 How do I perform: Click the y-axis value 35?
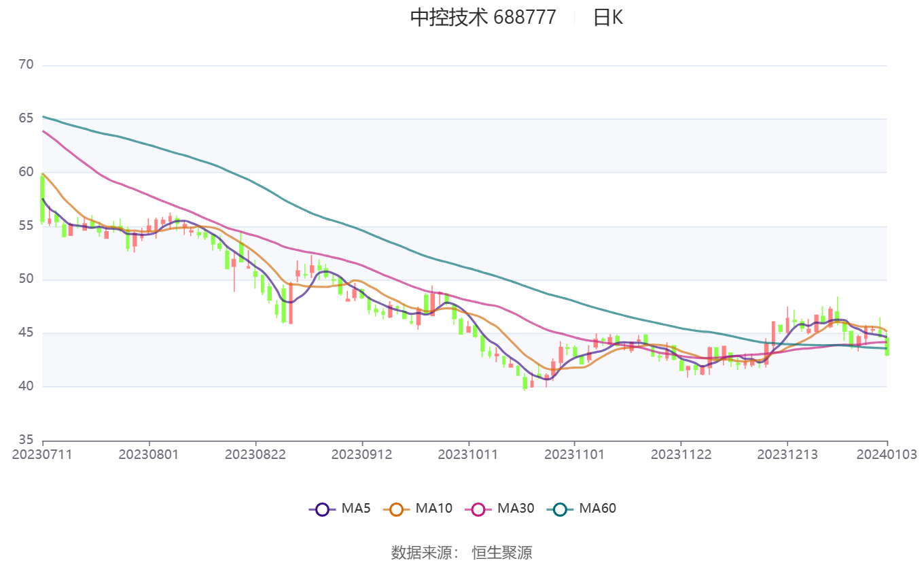coord(26,440)
